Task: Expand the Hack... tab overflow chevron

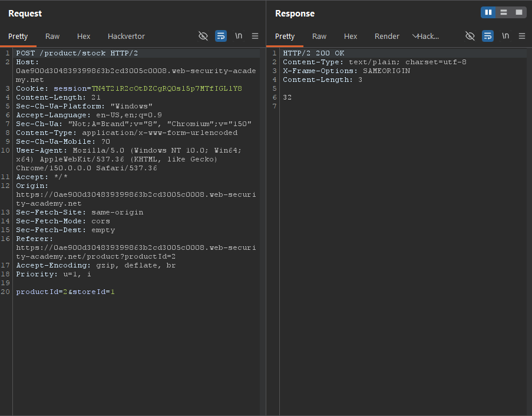Action: coord(415,37)
